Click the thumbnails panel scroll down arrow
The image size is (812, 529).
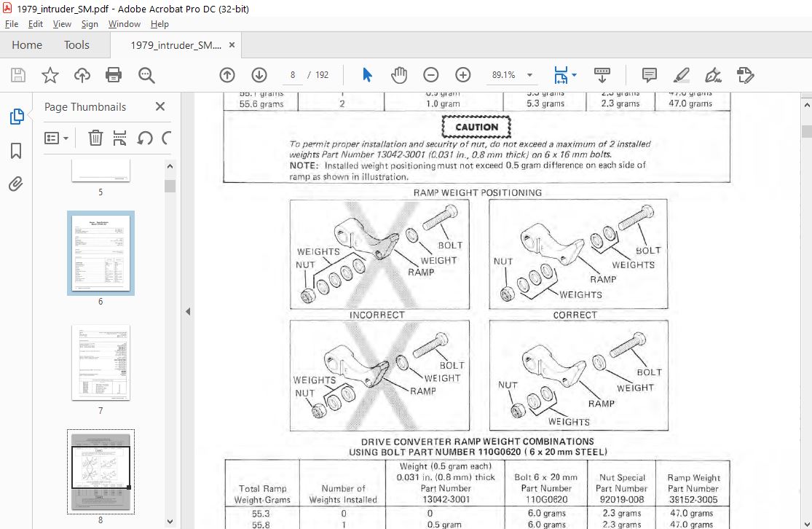(x=170, y=522)
